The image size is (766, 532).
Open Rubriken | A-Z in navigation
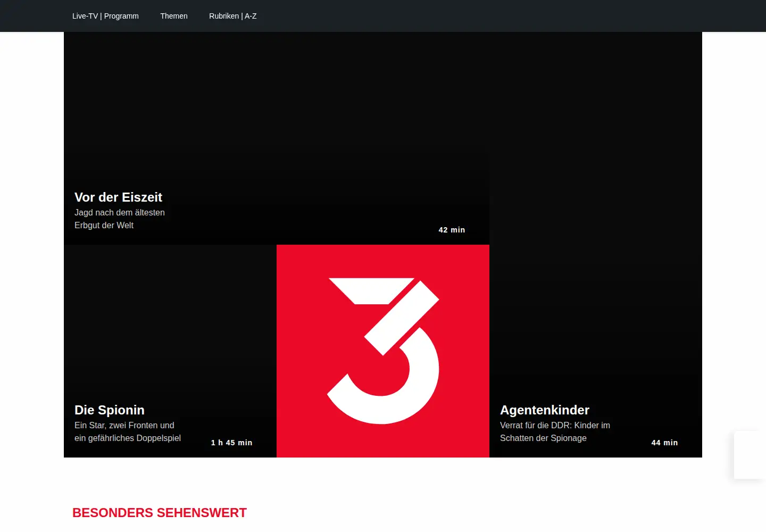[x=233, y=16]
